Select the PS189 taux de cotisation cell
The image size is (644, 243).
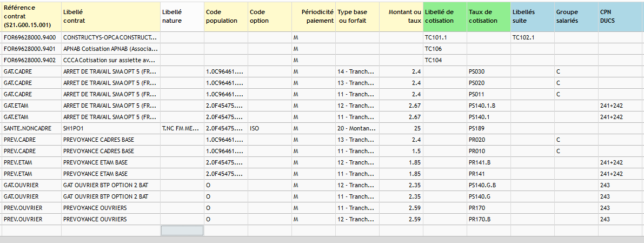(x=489, y=128)
